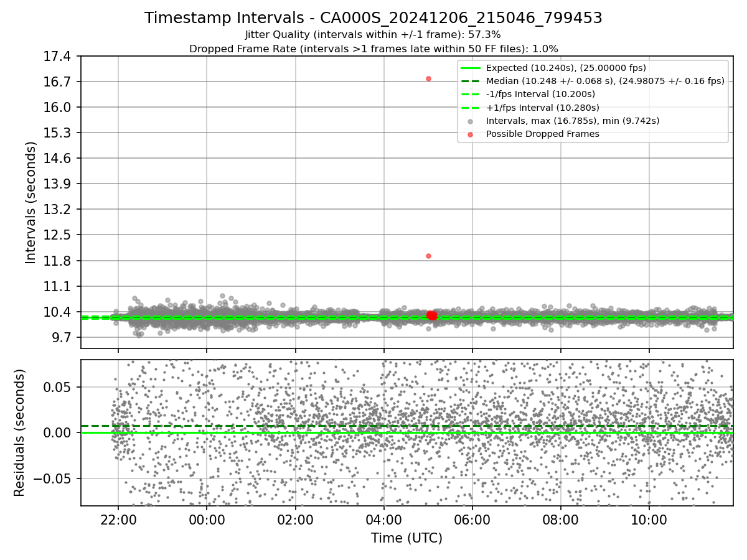
Task: Click the solid green Expected line sample in legend
Action: coord(471,68)
